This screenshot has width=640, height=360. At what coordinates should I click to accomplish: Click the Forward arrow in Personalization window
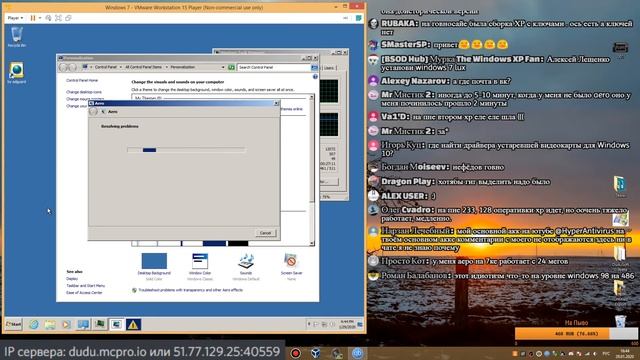(72, 67)
